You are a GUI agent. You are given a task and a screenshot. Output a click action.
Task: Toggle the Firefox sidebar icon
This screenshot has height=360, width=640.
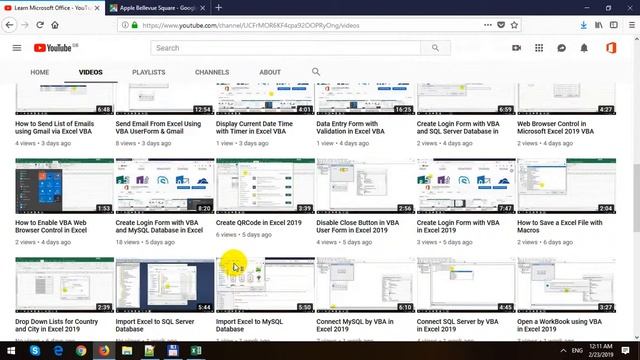pyautogui.click(x=613, y=25)
